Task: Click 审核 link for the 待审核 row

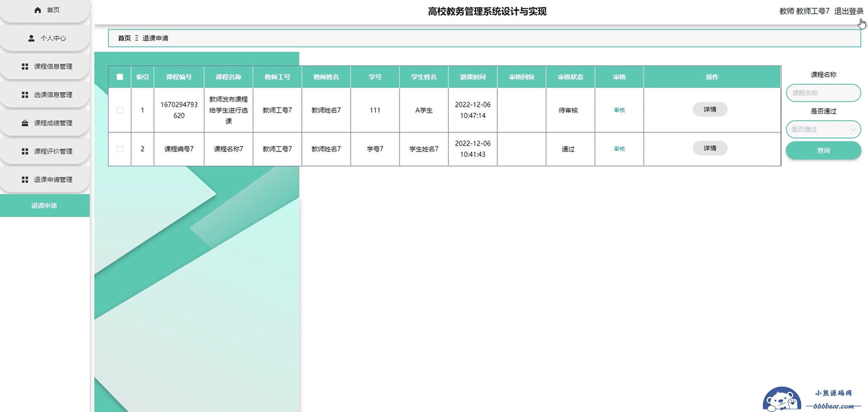Action: [619, 110]
